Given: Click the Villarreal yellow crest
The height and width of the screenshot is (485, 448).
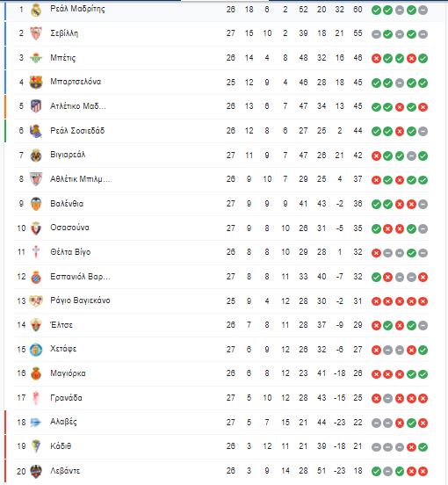Looking at the screenshot, I should 36,155.
